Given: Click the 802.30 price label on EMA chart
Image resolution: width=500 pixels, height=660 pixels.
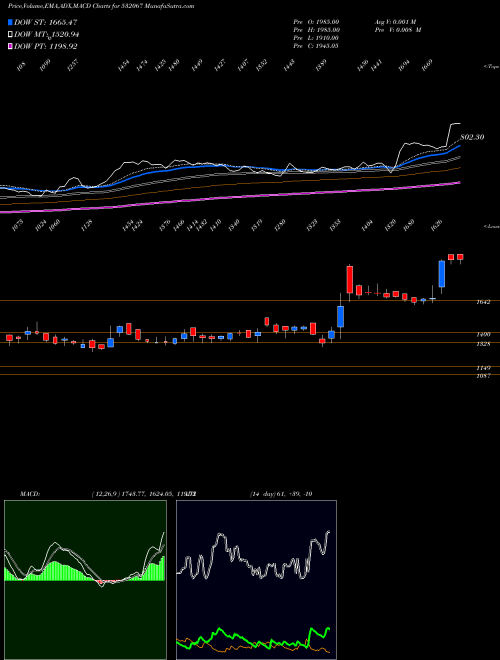Looking at the screenshot, I should (472, 137).
